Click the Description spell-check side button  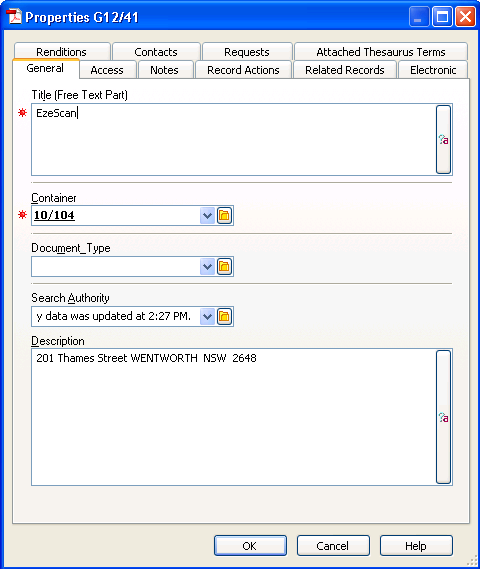pyautogui.click(x=443, y=417)
